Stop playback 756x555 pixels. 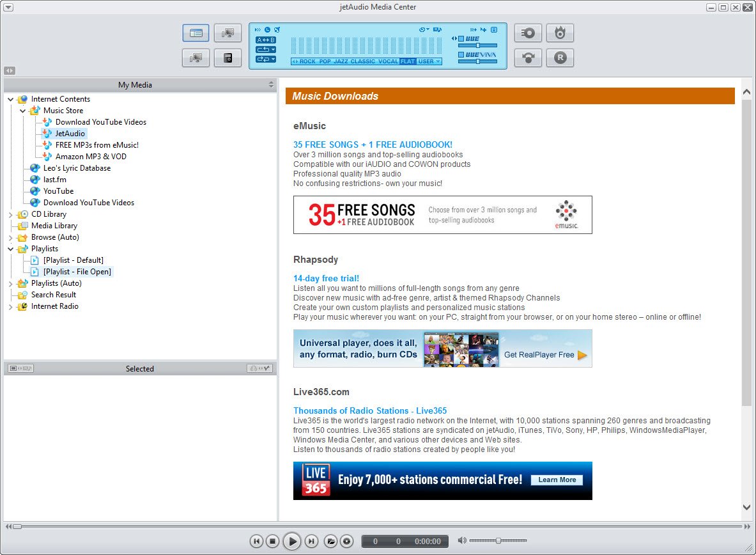pyautogui.click(x=272, y=541)
